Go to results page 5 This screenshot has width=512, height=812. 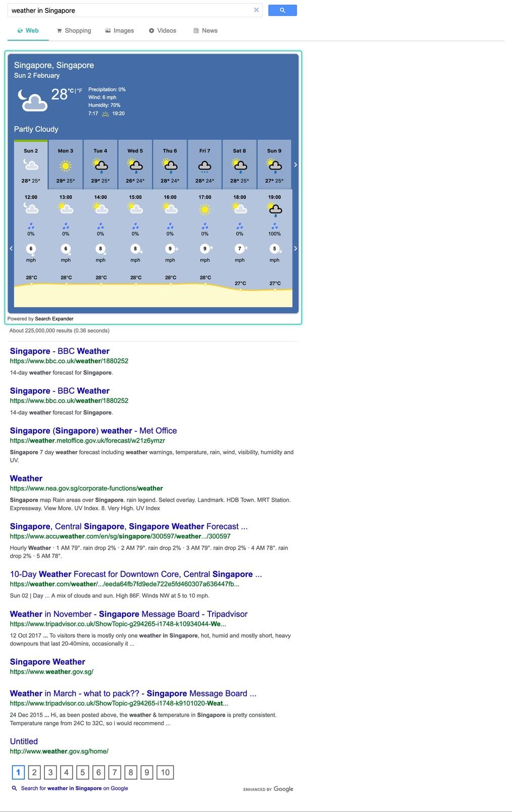click(x=82, y=772)
